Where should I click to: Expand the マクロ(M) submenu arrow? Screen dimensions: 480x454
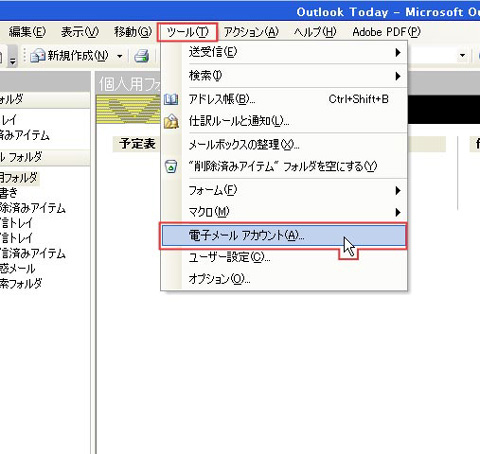tap(397, 212)
